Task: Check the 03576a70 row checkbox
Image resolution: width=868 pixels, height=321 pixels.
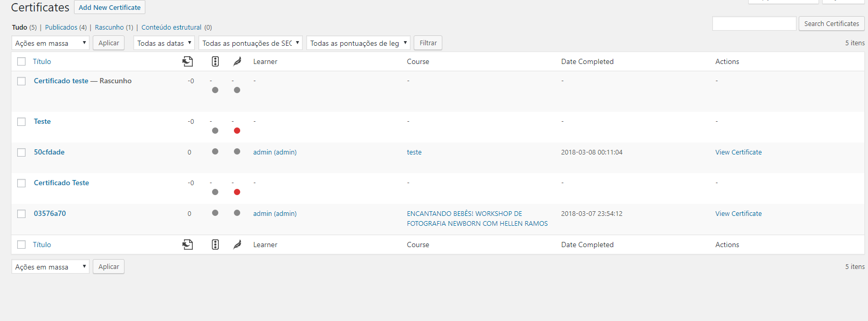Action: click(21, 214)
